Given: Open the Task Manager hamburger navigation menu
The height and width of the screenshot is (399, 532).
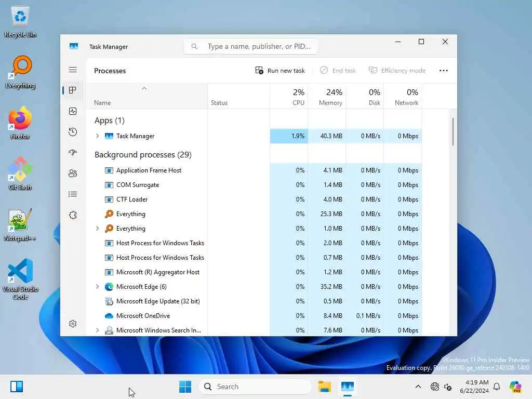Looking at the screenshot, I should pos(73,70).
